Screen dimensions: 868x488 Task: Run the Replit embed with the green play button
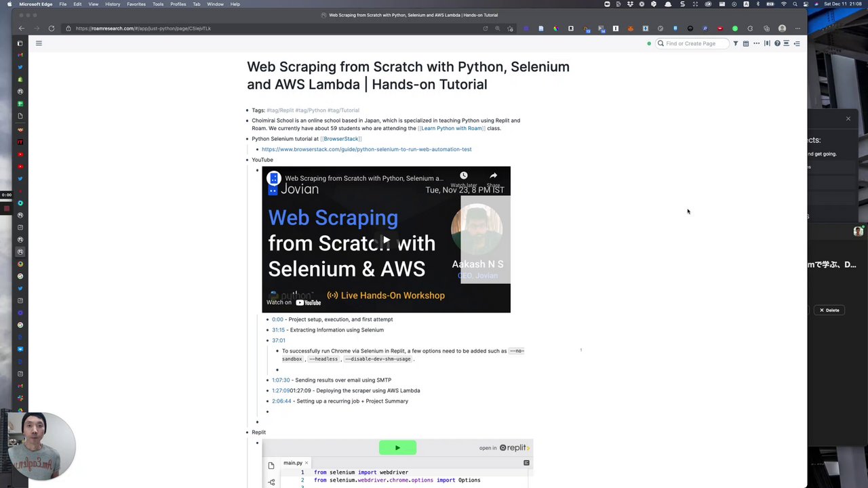coord(397,447)
